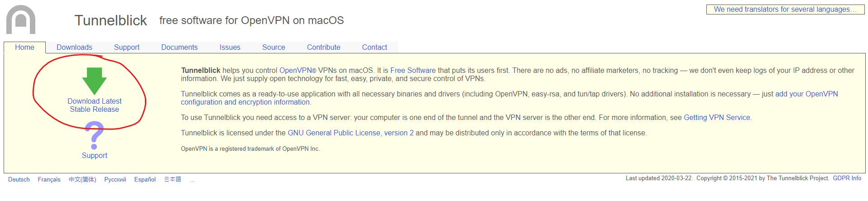Switch language to Français

[49, 179]
